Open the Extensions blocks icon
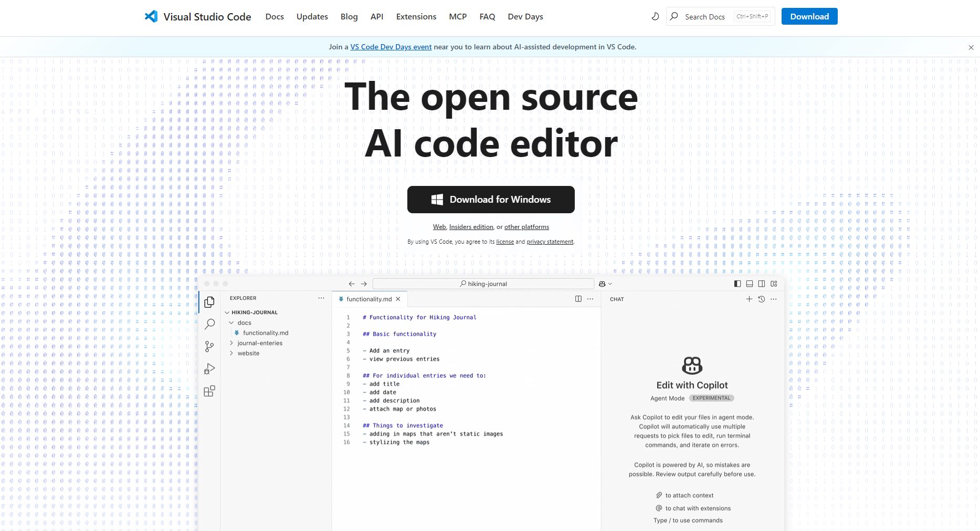Image resolution: width=980 pixels, height=531 pixels. 209,391
